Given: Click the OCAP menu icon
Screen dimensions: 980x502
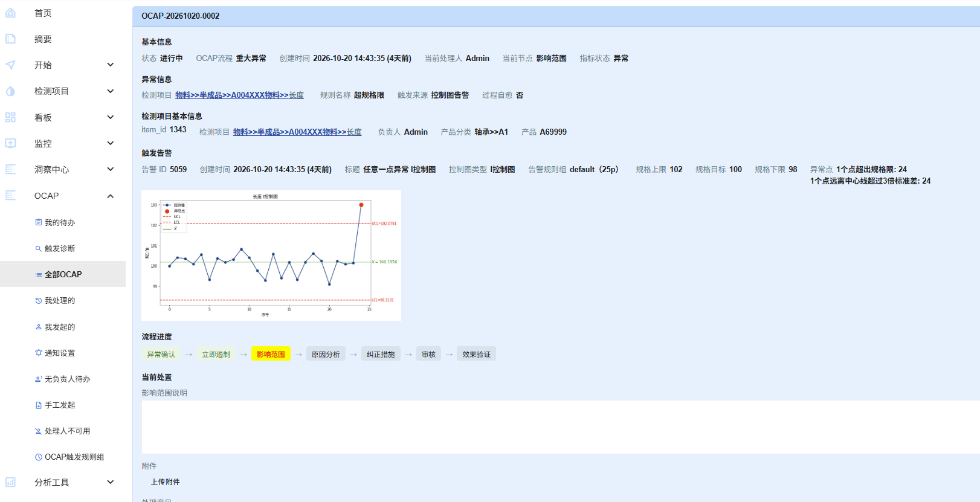Looking at the screenshot, I should [x=10, y=195].
